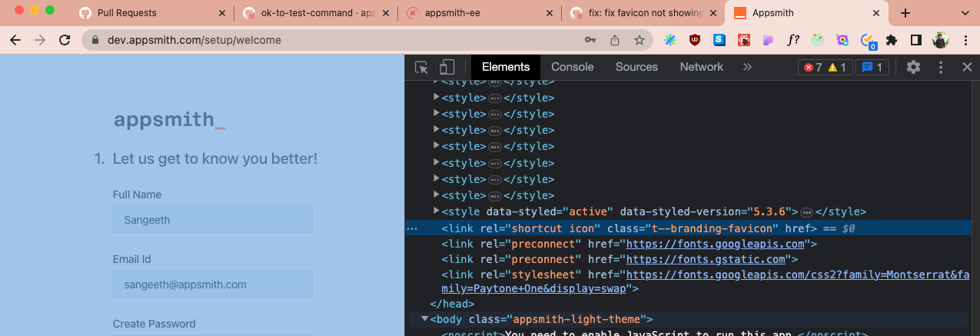Image resolution: width=980 pixels, height=336 pixels.
Task: Click the share page icon in address bar
Action: point(615,40)
